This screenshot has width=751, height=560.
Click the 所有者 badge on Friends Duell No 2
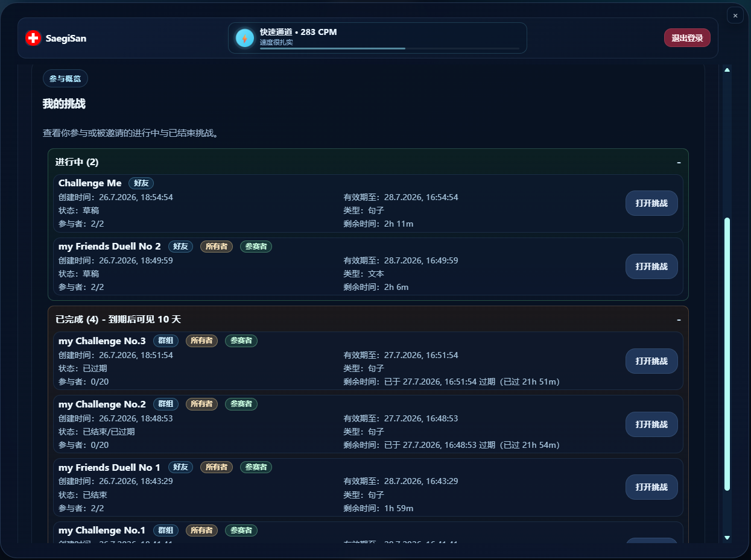(x=217, y=247)
